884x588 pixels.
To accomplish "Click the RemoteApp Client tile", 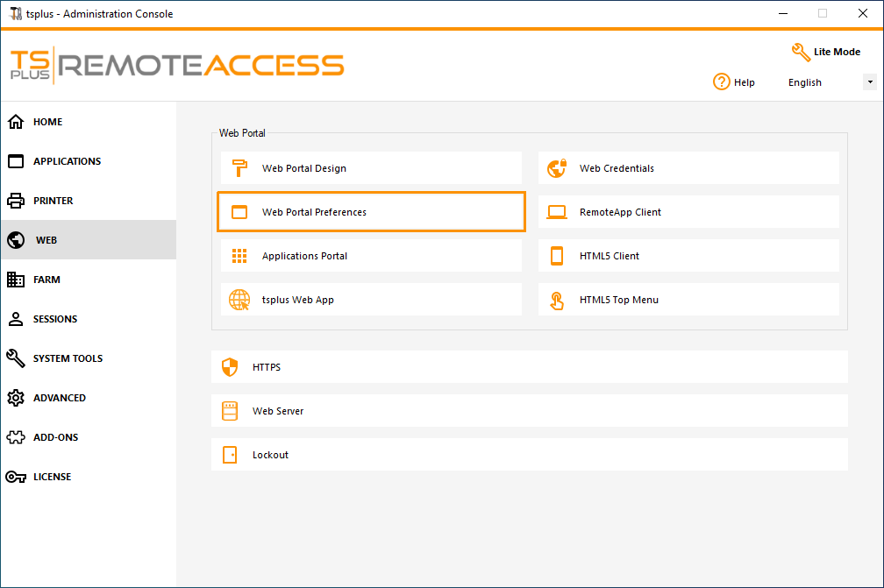I will coord(689,211).
